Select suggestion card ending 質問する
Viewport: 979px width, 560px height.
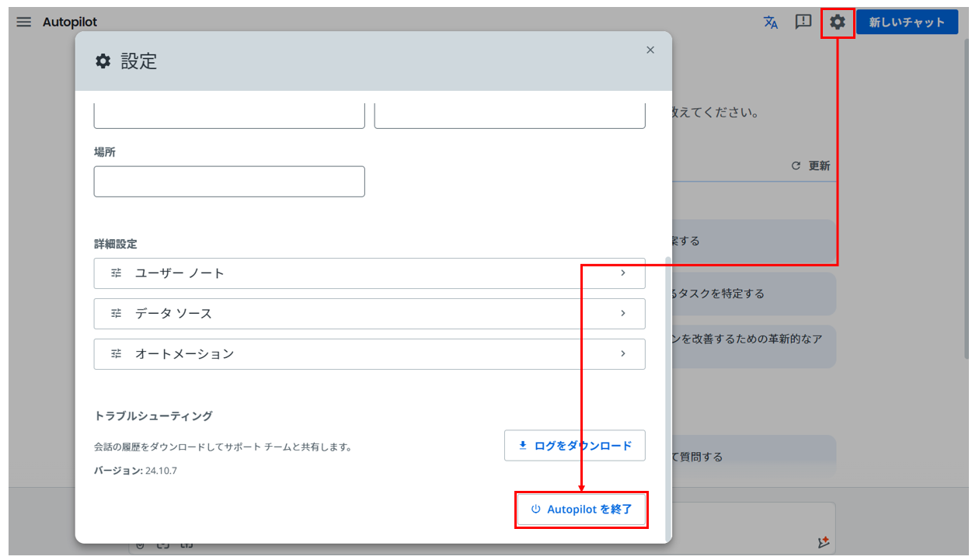pyautogui.click(x=754, y=457)
